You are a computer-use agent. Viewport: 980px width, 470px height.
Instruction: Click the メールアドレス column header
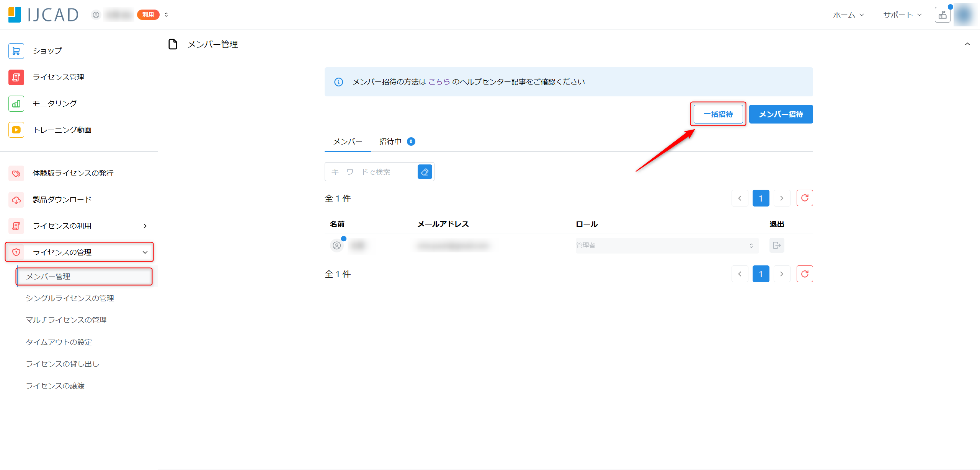tap(443, 224)
